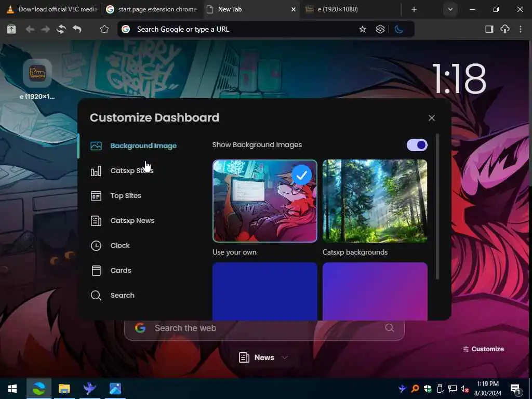Click the Catsxp browser taskbar icon
This screenshot has height=399, width=532.
pyautogui.click(x=39, y=389)
